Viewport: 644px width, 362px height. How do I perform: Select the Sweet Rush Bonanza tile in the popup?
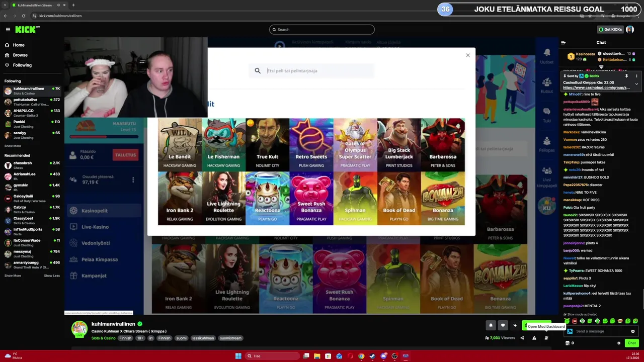pyautogui.click(x=311, y=198)
